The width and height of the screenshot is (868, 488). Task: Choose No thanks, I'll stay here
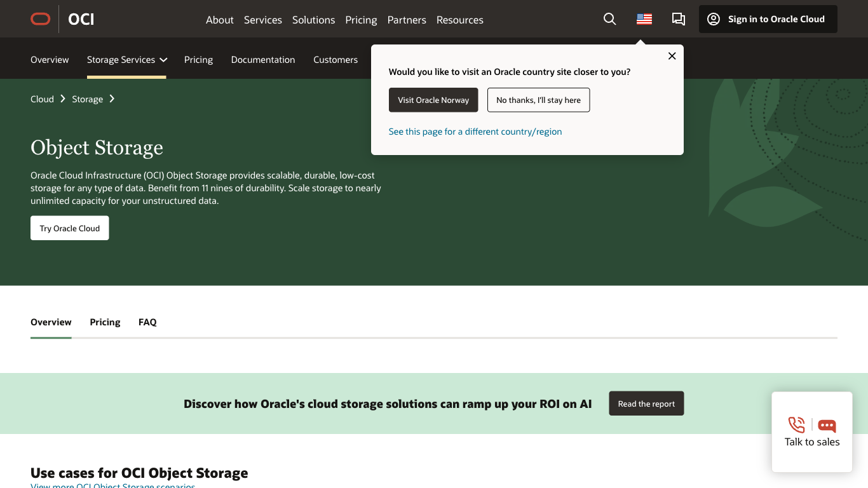(x=538, y=100)
